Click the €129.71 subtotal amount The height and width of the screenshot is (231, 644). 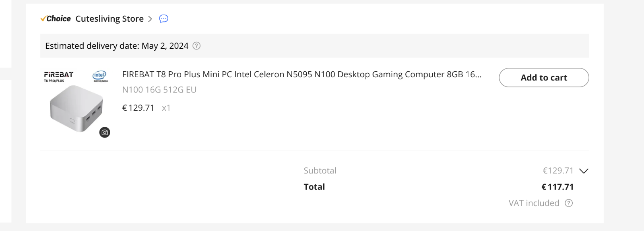pyautogui.click(x=558, y=171)
